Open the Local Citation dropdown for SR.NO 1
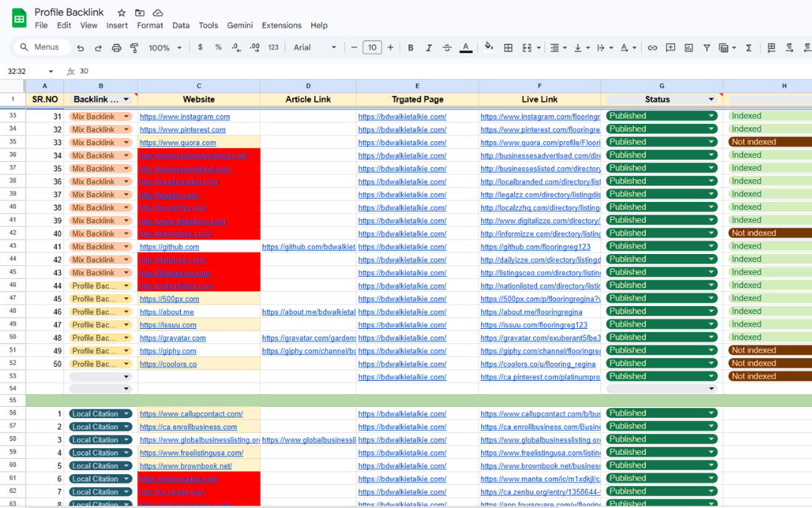Viewport: 812px width, 508px height. coord(127,414)
